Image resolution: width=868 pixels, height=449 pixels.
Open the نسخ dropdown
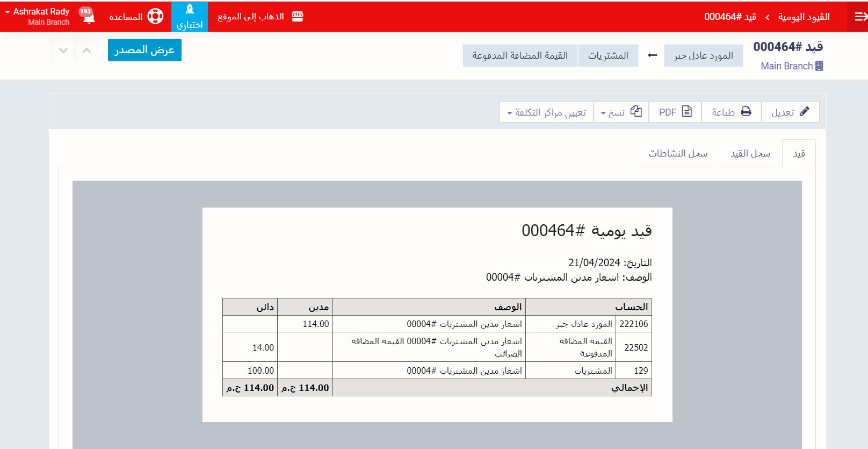621,112
